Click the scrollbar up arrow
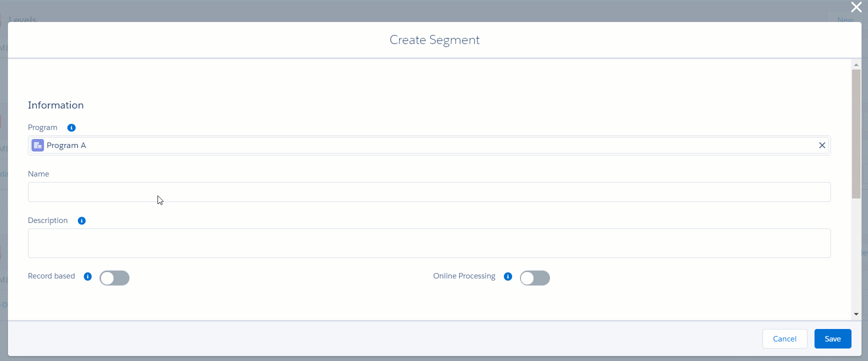Viewport: 868px width, 361px height. (x=856, y=64)
